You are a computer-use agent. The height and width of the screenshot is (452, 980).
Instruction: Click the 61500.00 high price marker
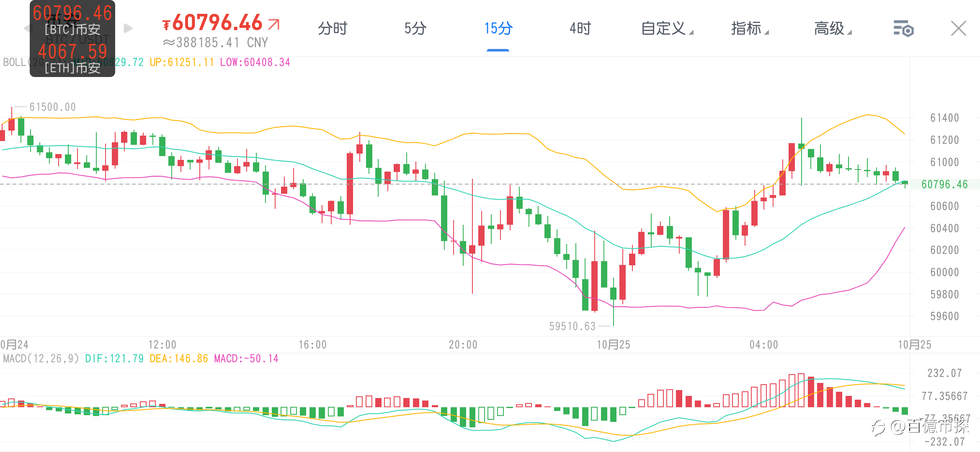click(53, 107)
